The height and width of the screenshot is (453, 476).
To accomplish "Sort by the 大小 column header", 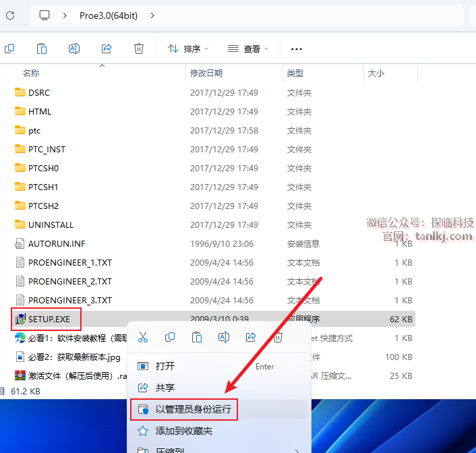I will pos(376,73).
